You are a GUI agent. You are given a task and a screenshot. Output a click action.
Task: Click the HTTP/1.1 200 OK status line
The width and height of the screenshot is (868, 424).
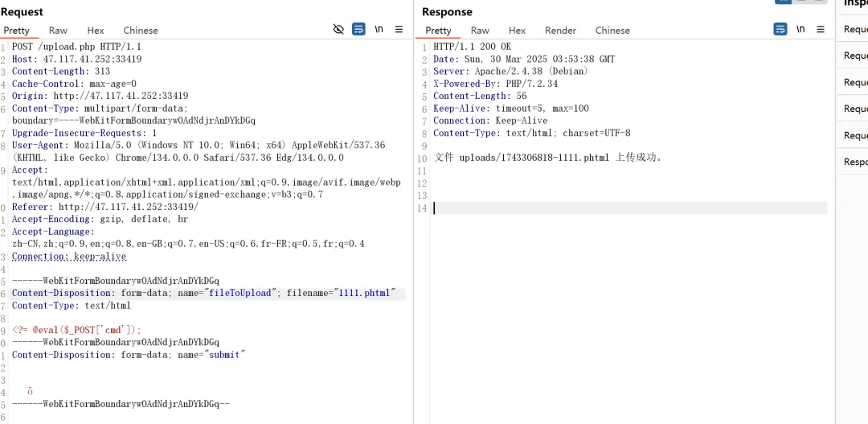click(x=473, y=47)
